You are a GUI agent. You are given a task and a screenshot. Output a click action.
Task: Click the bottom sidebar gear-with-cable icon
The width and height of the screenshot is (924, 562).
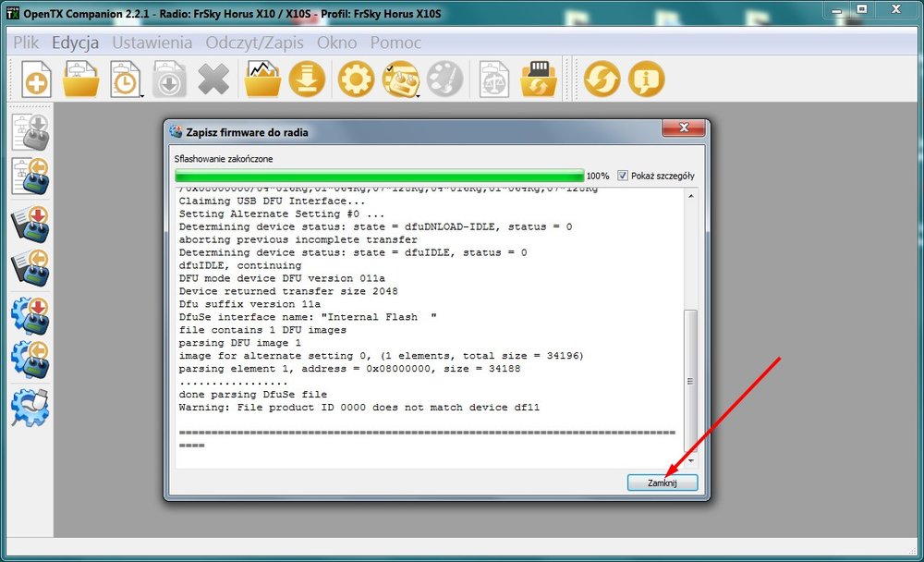pyautogui.click(x=30, y=408)
